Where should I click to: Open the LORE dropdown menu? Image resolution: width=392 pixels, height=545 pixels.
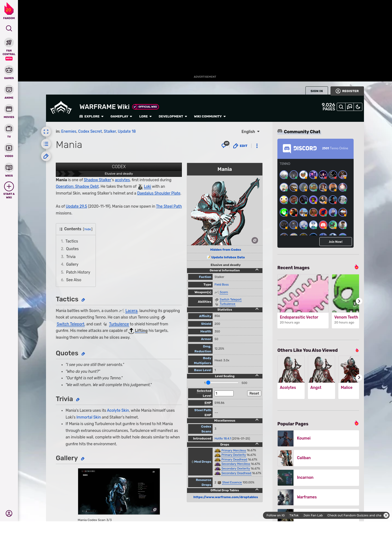(x=145, y=116)
